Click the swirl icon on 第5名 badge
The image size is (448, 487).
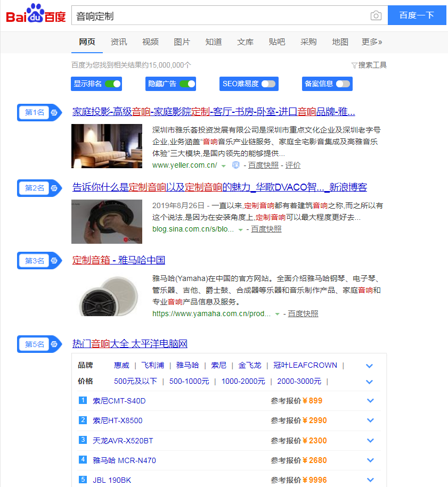coord(54,344)
